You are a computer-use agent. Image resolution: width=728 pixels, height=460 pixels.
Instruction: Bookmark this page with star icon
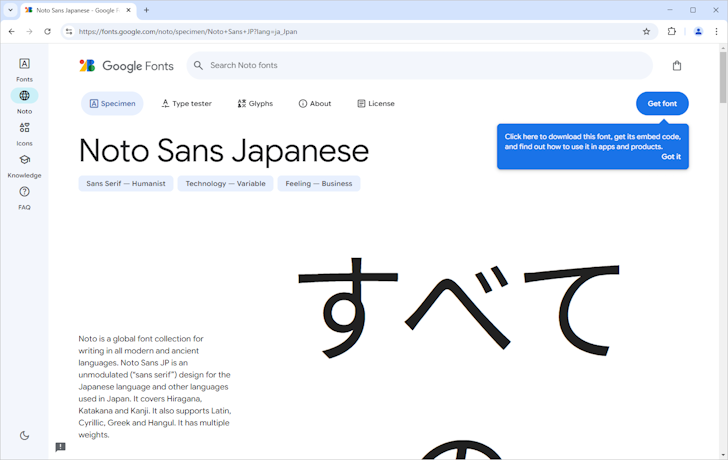pyautogui.click(x=646, y=32)
